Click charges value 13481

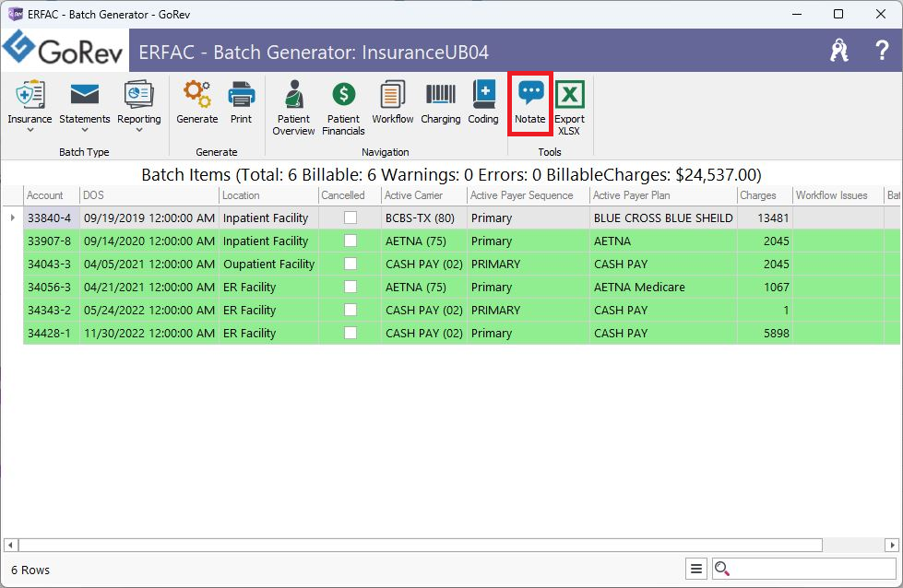coord(765,218)
